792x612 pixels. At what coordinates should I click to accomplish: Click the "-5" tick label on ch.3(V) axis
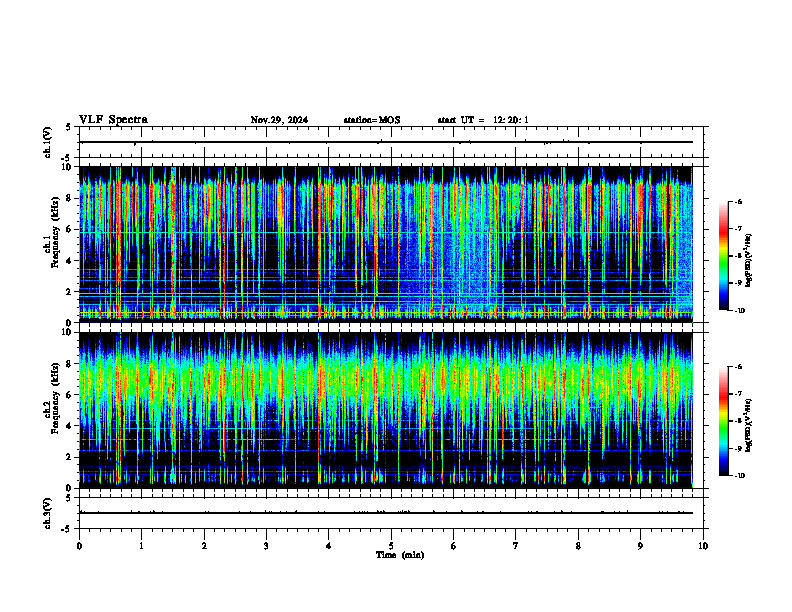point(67,529)
